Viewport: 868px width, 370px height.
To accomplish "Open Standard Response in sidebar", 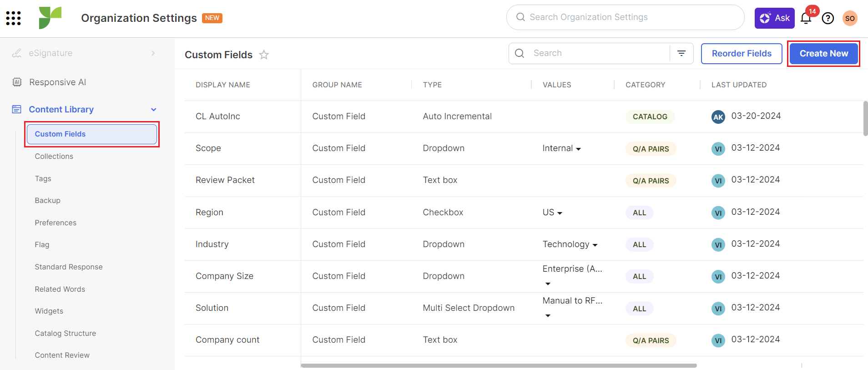I will coord(69,267).
